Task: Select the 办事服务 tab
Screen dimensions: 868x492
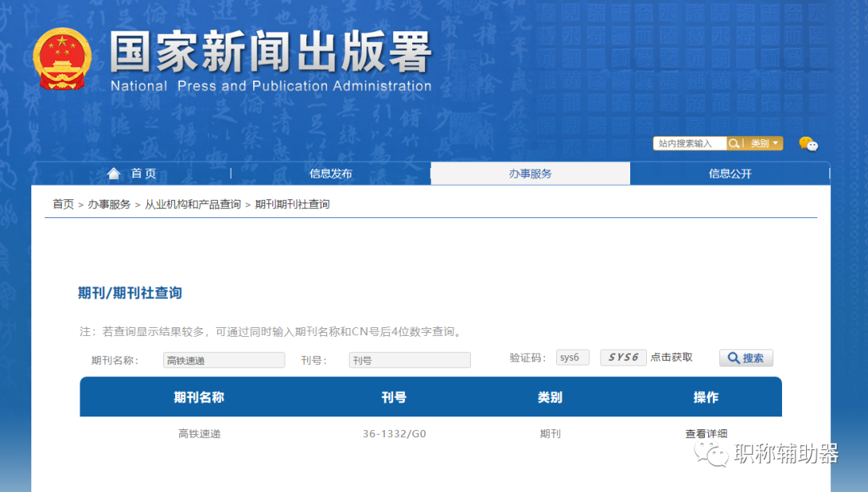Action: pos(530,173)
